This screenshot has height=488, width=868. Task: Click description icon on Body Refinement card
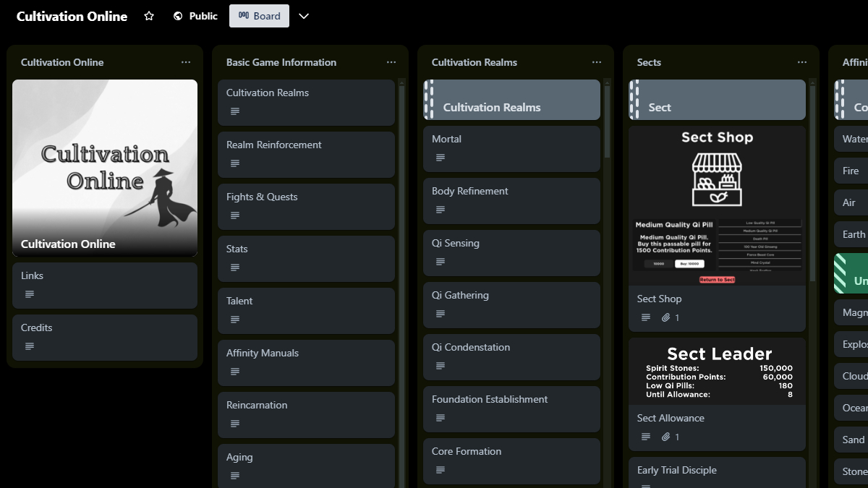pyautogui.click(x=441, y=210)
